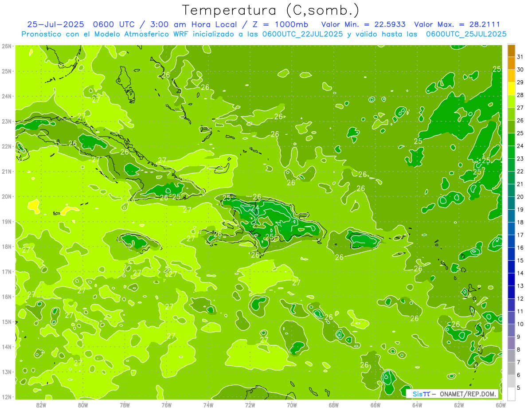Select init time "0600UTC_22JUL2025"
The image size is (532, 411).
[x=302, y=34]
